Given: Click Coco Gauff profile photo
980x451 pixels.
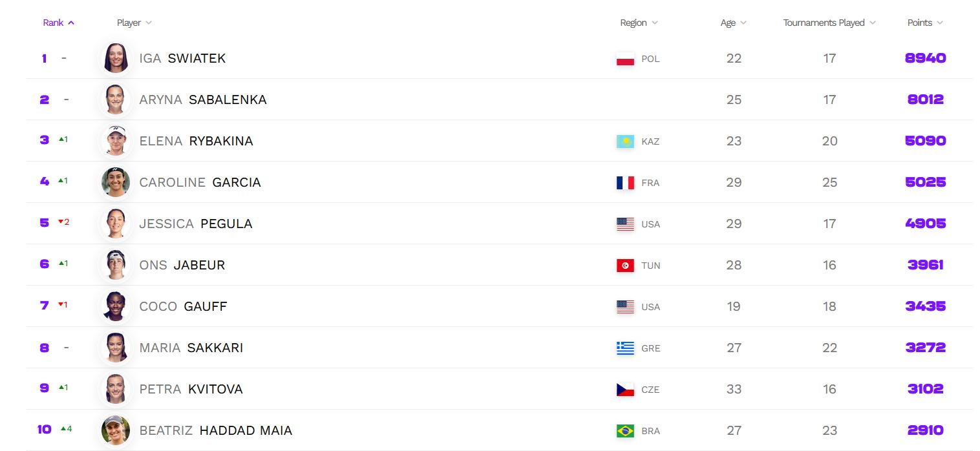Looking at the screenshot, I should point(116,306).
